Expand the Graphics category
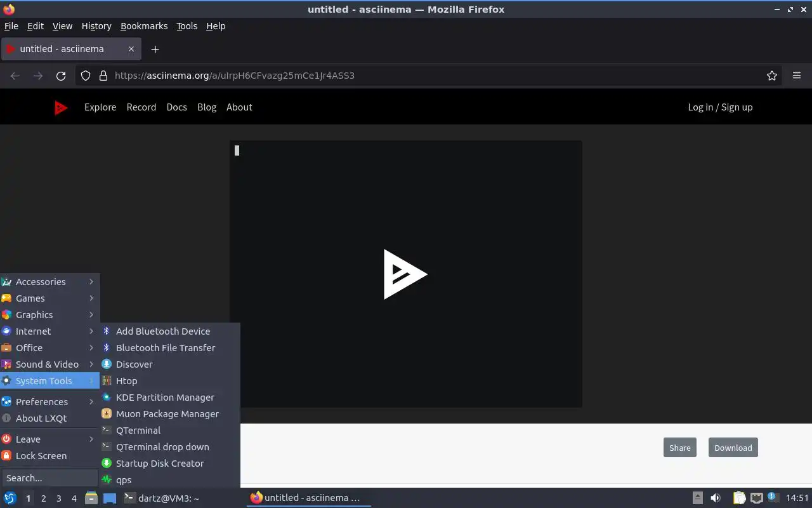The width and height of the screenshot is (812, 508). point(49,315)
